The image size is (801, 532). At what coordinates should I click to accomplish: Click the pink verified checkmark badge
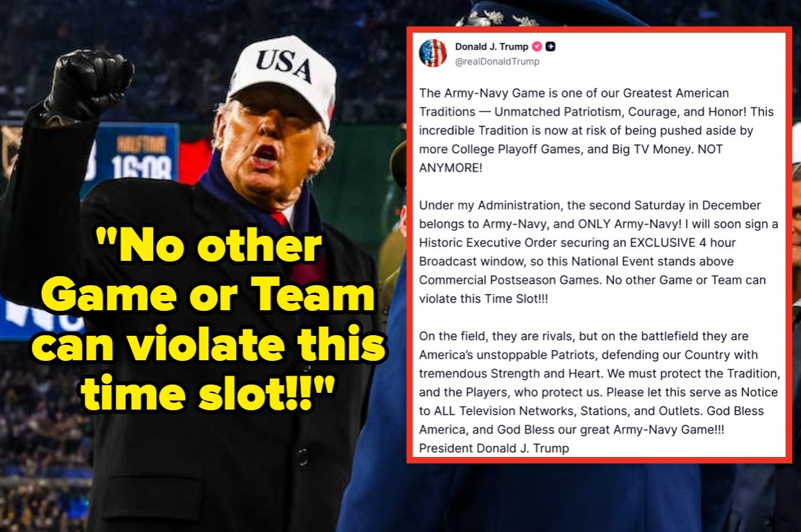tap(537, 47)
